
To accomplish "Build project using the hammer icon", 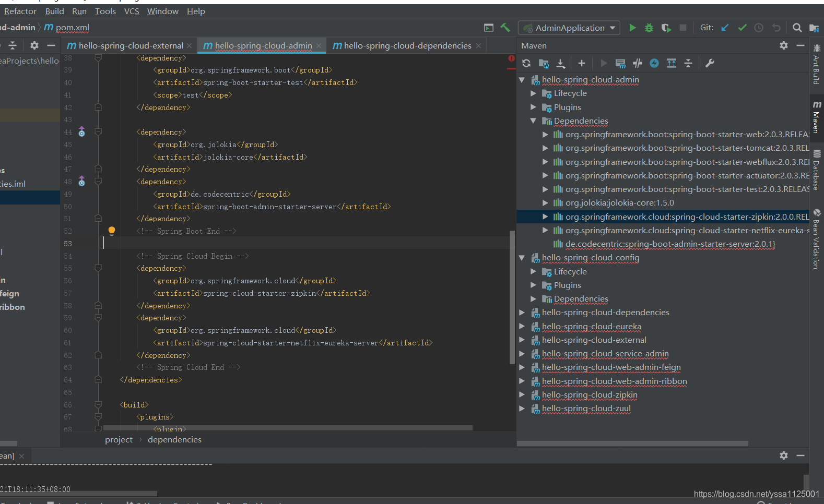I will pyautogui.click(x=505, y=28).
